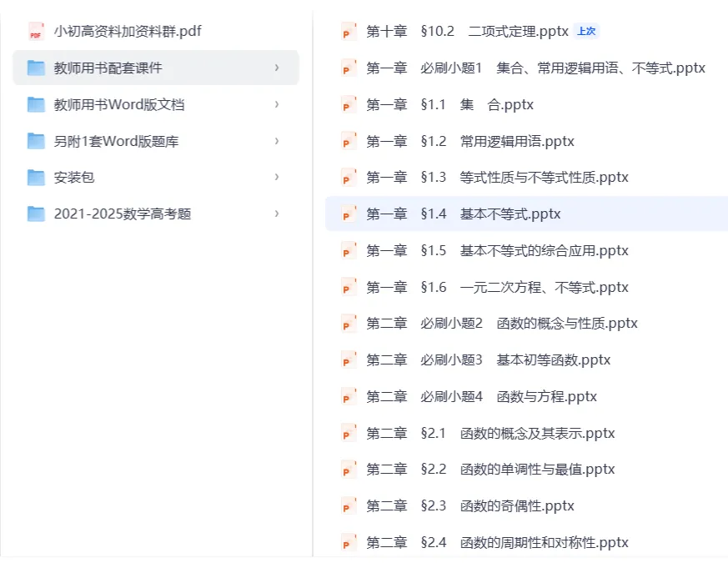This screenshot has height=563, width=728.
Task: Click the PPT icon of §1.3 等式性质与不等式性质.pptx
Action: coord(349,177)
